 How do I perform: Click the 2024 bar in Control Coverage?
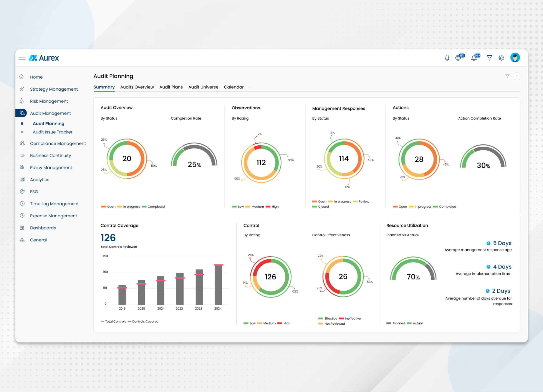pos(218,284)
